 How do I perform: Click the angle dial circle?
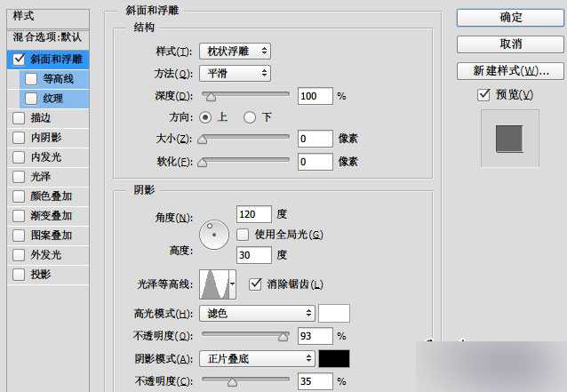pos(213,234)
